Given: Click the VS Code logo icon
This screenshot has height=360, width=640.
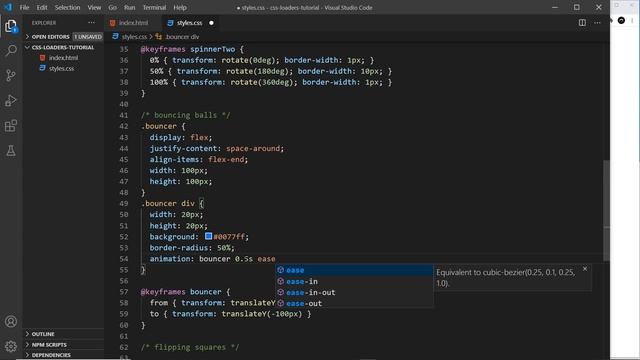Looking at the screenshot, I should (8, 7).
